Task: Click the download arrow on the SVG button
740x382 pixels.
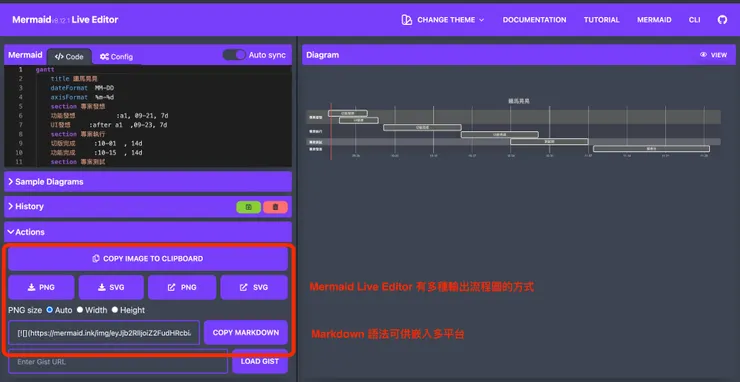Action: pos(101,287)
